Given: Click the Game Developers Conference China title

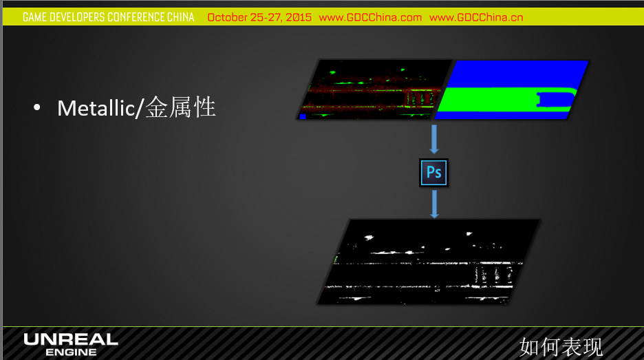Looking at the screenshot, I should tap(109, 17).
